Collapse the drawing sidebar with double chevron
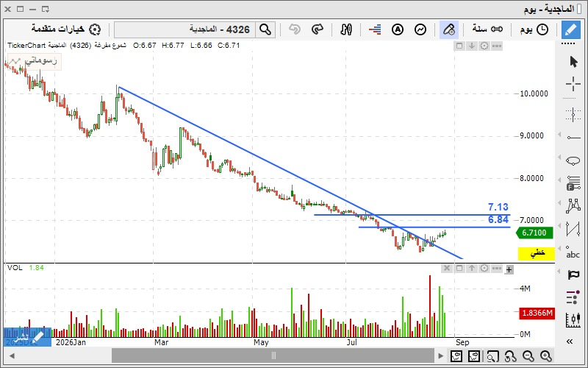Screen dimensions: 588x368 pos(570,342)
